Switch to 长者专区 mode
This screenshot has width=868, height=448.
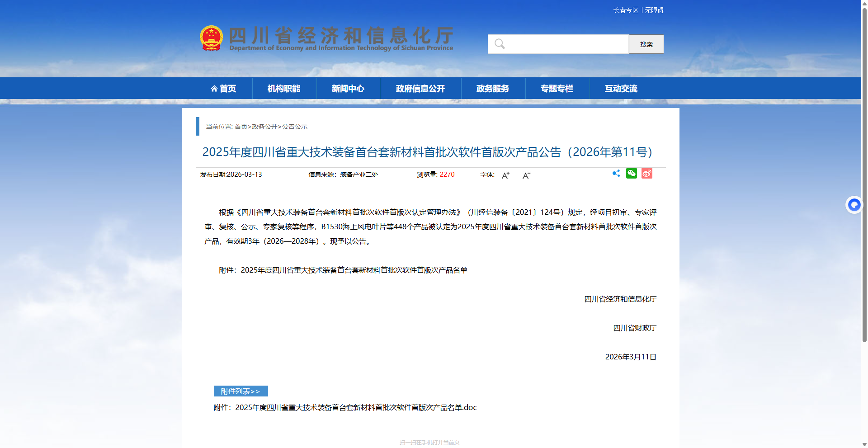coord(626,10)
